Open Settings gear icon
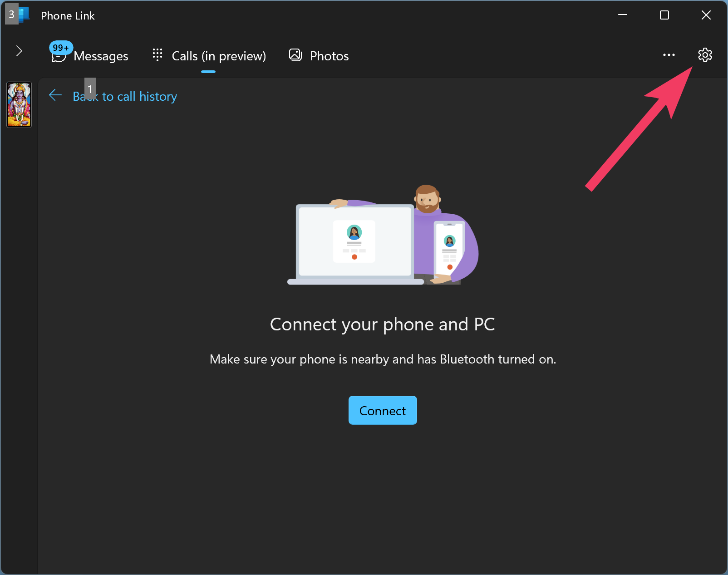Screen dimensions: 728x575 pyautogui.click(x=705, y=55)
